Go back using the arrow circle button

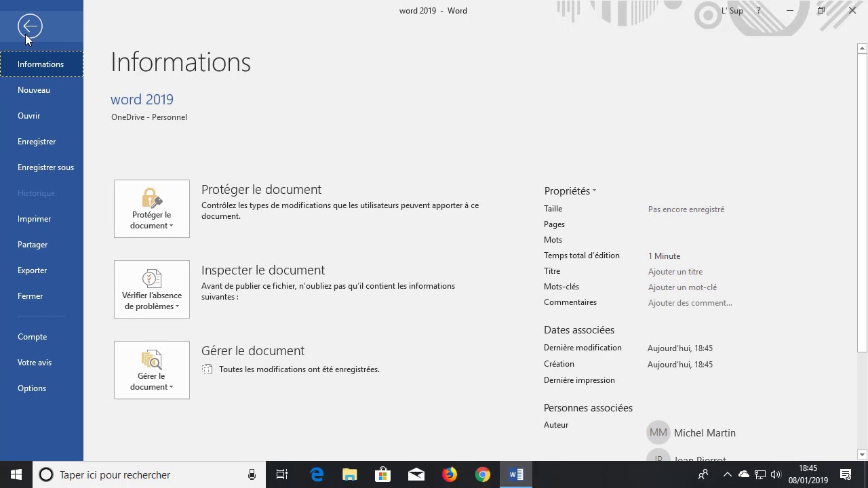30,26
